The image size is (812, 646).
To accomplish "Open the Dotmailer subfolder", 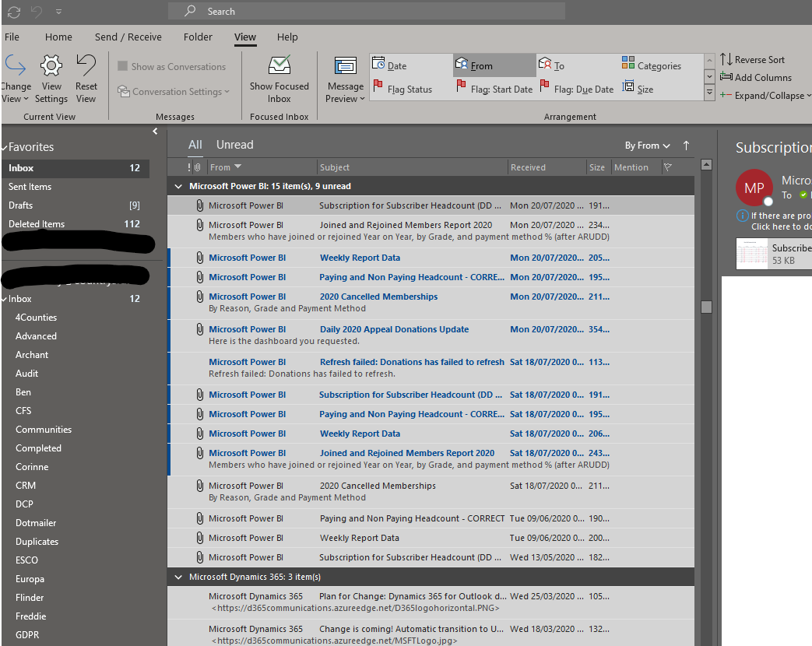I will [x=36, y=523].
